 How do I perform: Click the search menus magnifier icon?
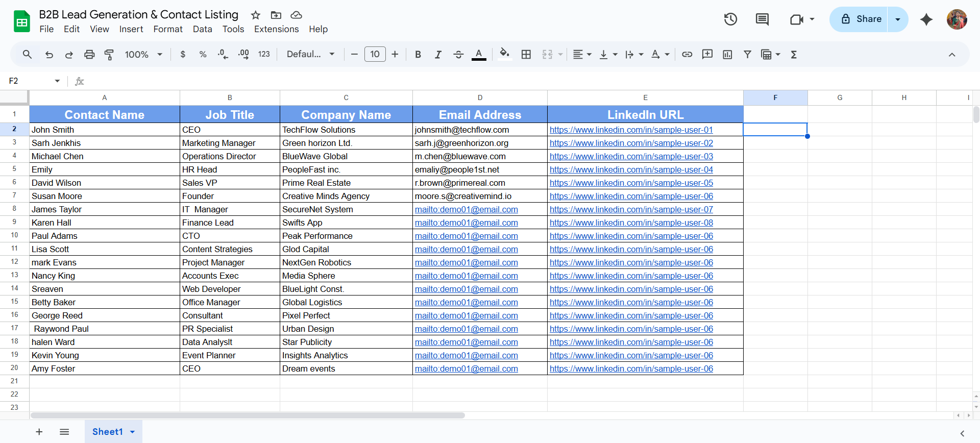27,54
